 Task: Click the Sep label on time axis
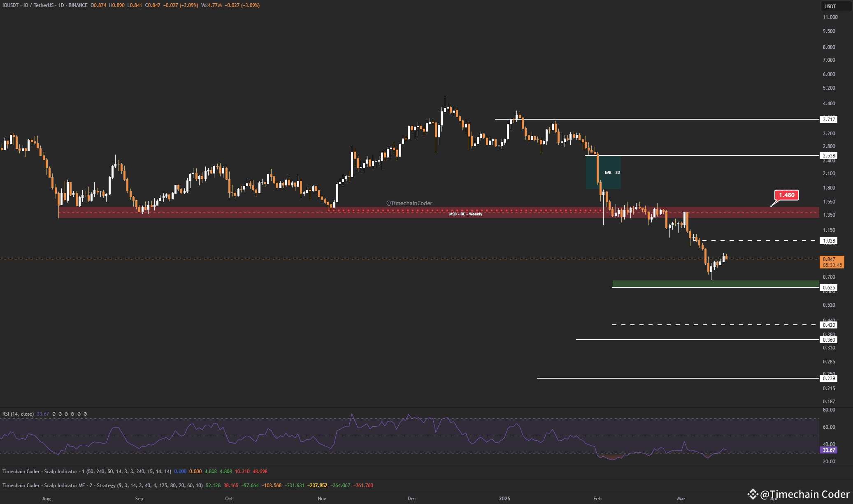[x=139, y=499]
